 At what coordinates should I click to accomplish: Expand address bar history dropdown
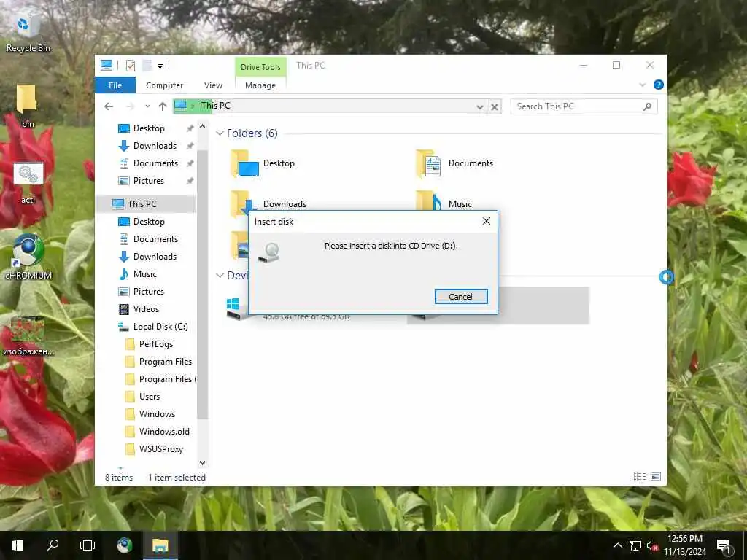tap(480, 106)
